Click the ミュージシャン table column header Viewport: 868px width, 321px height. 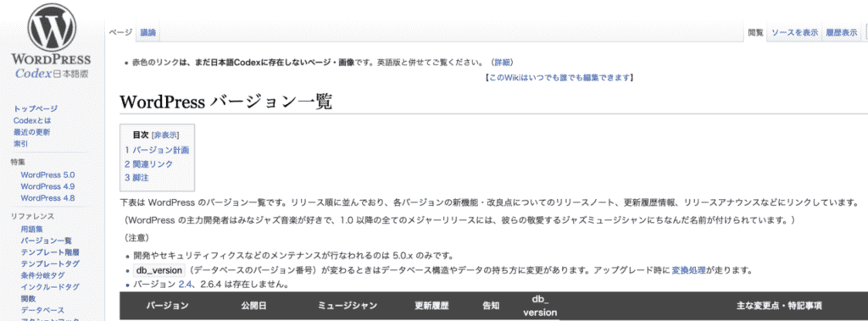click(347, 306)
